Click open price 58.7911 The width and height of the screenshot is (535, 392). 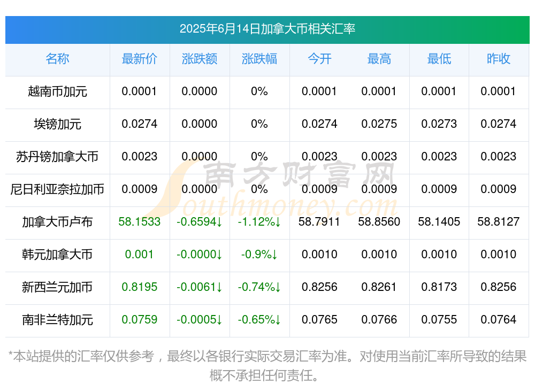click(319, 222)
